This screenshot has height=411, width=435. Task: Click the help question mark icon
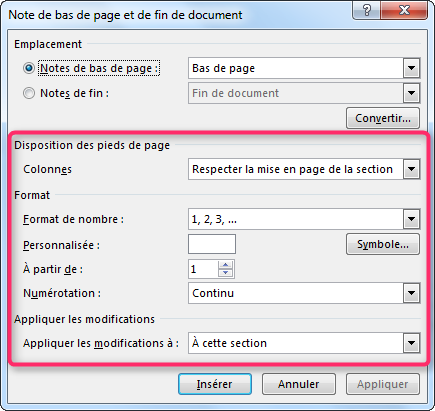(367, 10)
